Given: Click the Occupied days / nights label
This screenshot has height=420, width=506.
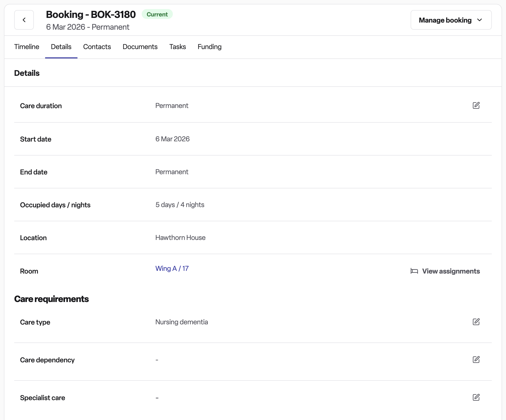Looking at the screenshot, I should (x=55, y=205).
